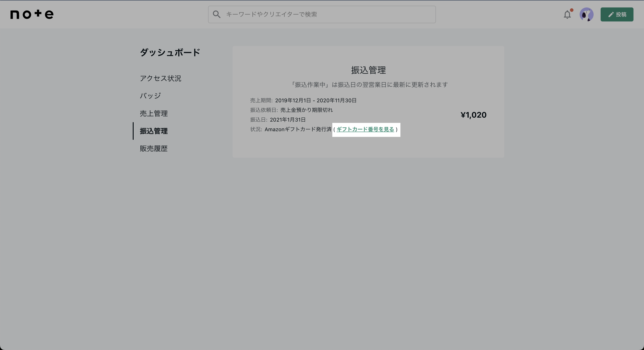644x350 pixels.
Task: Focus the keyword search field
Action: click(x=322, y=14)
